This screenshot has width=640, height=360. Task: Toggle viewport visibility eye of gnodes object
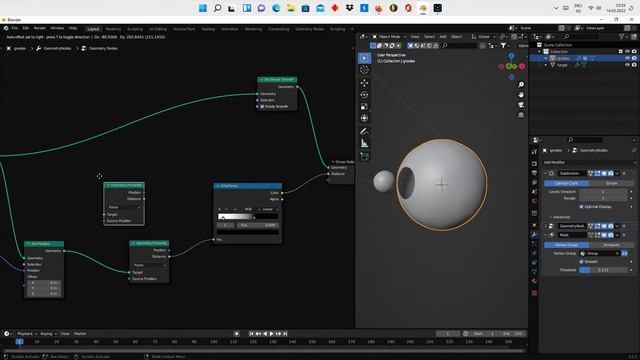tap(627, 58)
